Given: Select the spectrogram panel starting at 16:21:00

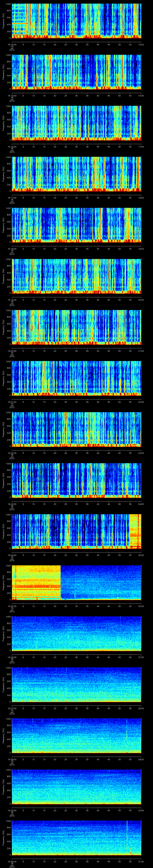Looking at the screenshot, I should click(77, 378).
